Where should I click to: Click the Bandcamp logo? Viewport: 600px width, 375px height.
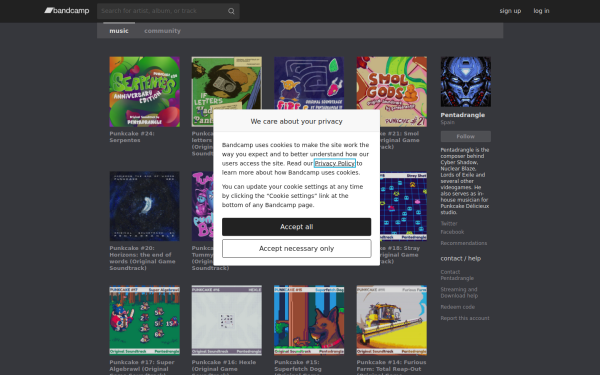(67, 11)
